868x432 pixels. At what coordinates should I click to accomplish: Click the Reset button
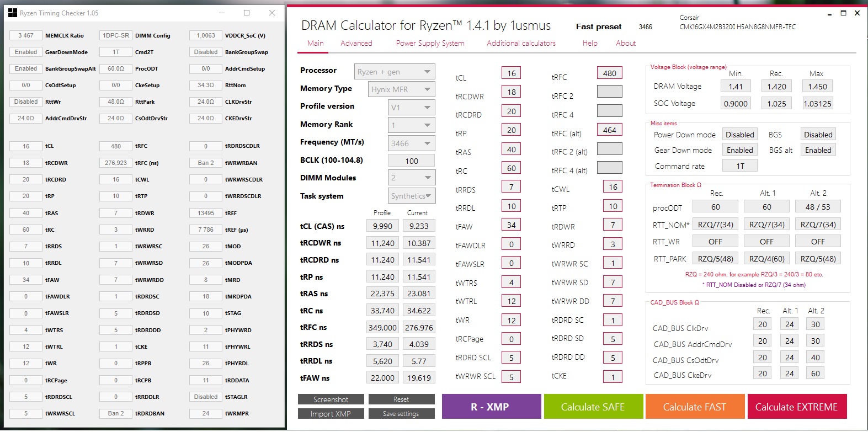pyautogui.click(x=401, y=399)
